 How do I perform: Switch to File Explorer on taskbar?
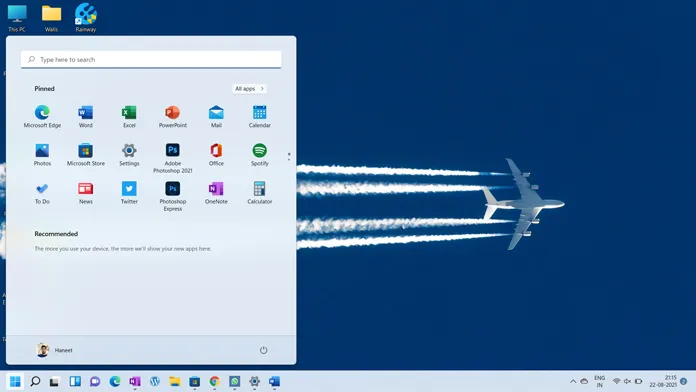point(174,381)
